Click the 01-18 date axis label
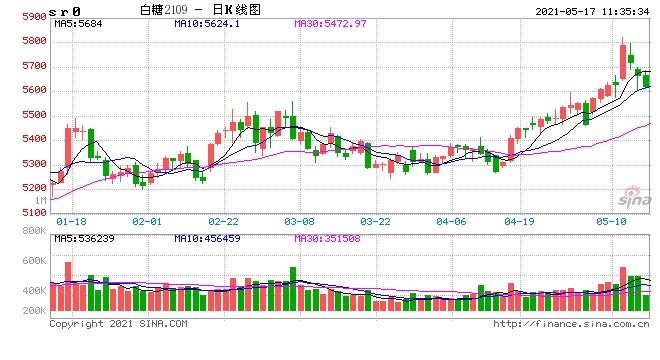 71,221
